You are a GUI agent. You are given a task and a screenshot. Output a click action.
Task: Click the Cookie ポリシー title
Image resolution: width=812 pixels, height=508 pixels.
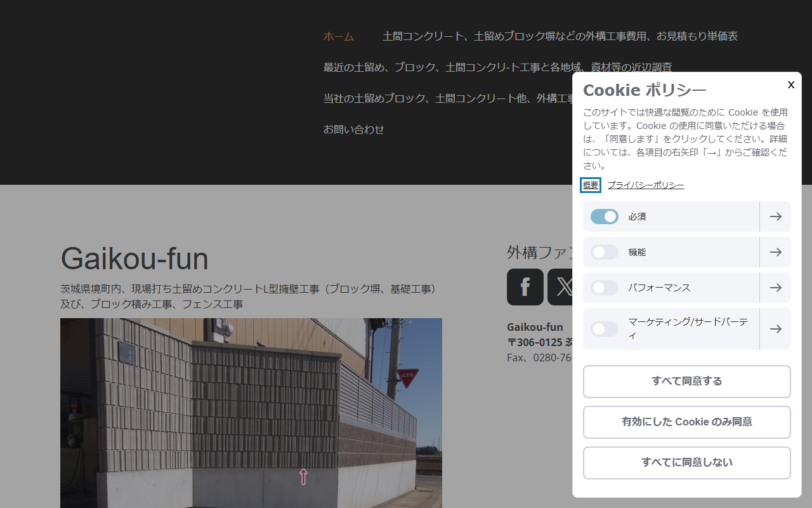[x=645, y=90]
